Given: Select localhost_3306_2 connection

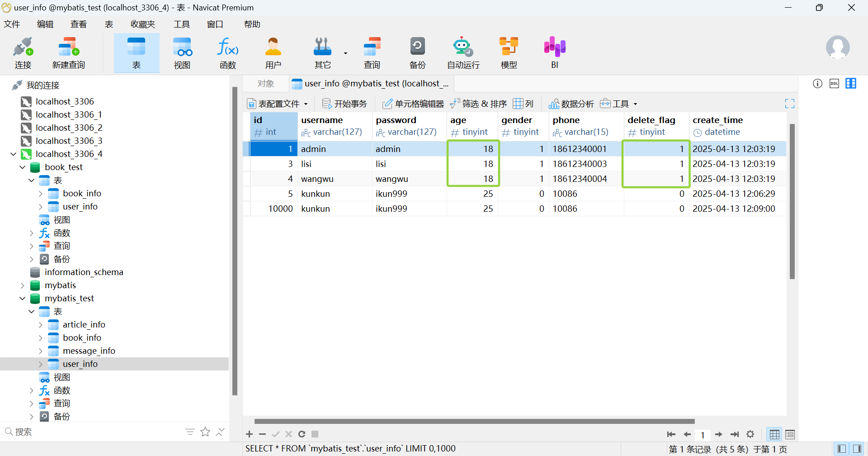Looking at the screenshot, I should click(x=69, y=128).
